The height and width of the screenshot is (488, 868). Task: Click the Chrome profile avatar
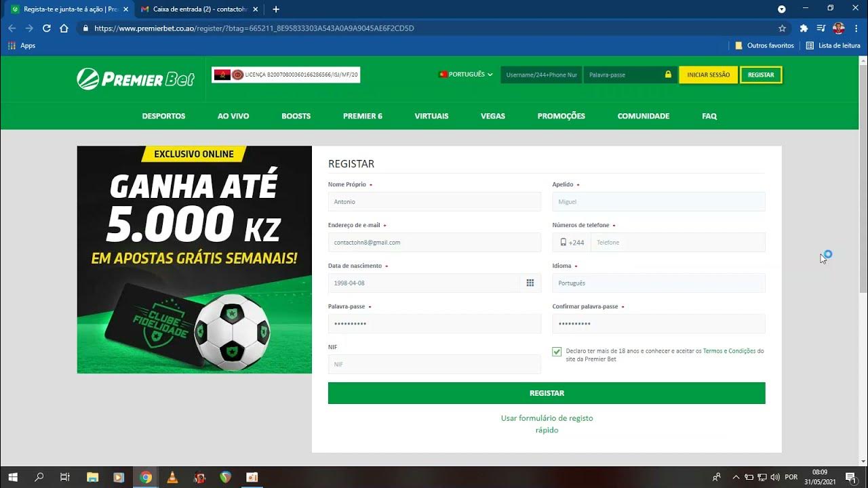click(x=838, y=28)
